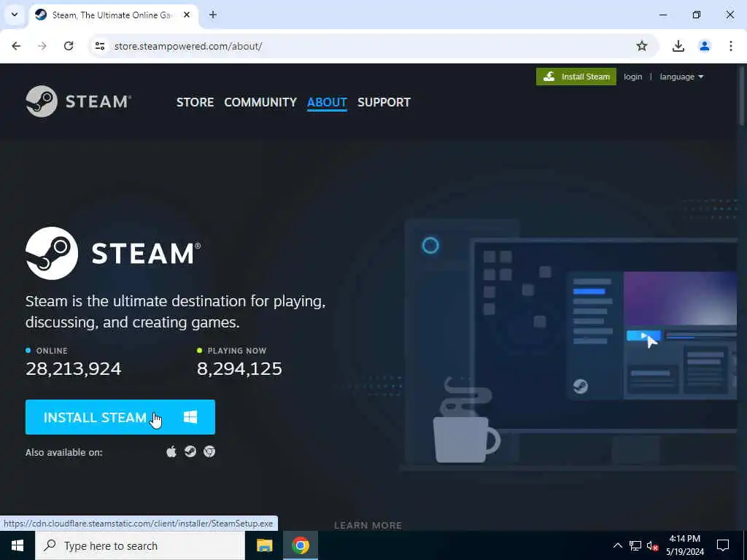Open the SUPPORT menu
The height and width of the screenshot is (560, 747).
[384, 102]
